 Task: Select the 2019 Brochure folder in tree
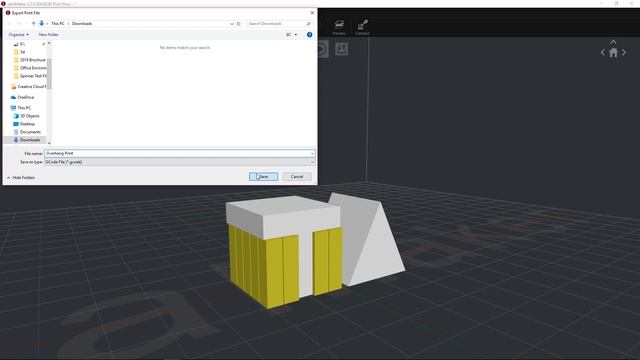click(x=29, y=60)
